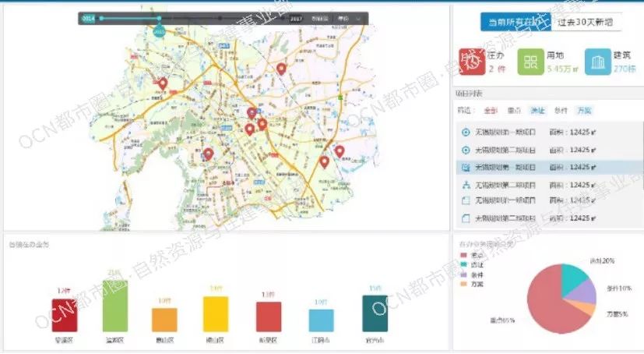Screen dimensions: 644x354
Task: Click the edit icon in the highlighted project row
Action: [466, 168]
